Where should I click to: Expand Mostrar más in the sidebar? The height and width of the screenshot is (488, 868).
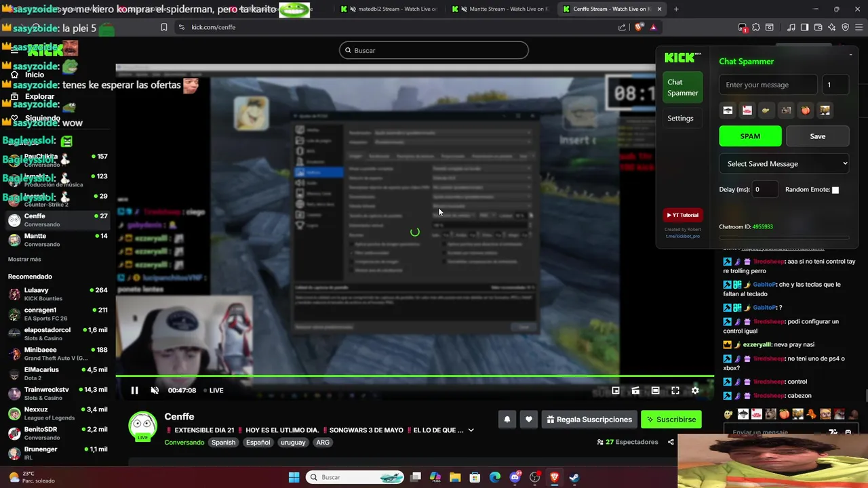click(x=24, y=260)
